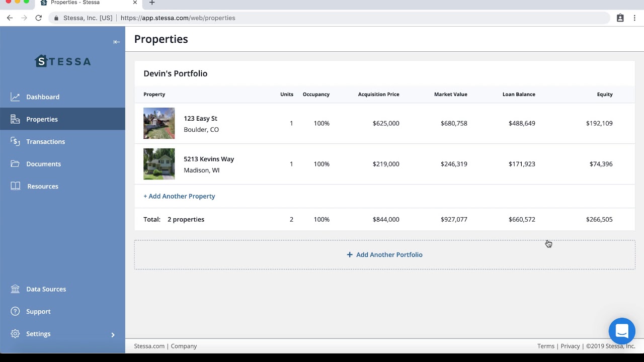The width and height of the screenshot is (644, 362).
Task: Click the Equity column header
Action: click(x=605, y=94)
